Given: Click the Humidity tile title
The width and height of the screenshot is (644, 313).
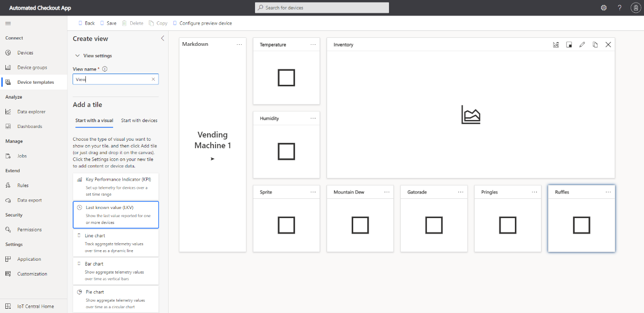Looking at the screenshot, I should [x=269, y=118].
